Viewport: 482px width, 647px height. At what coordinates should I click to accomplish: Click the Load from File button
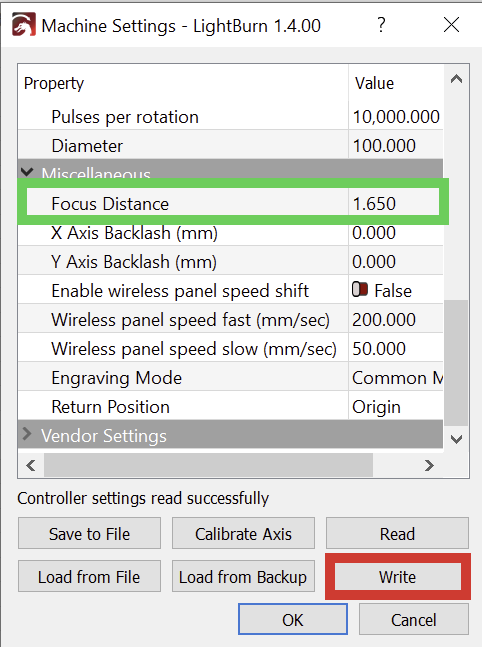point(89,576)
